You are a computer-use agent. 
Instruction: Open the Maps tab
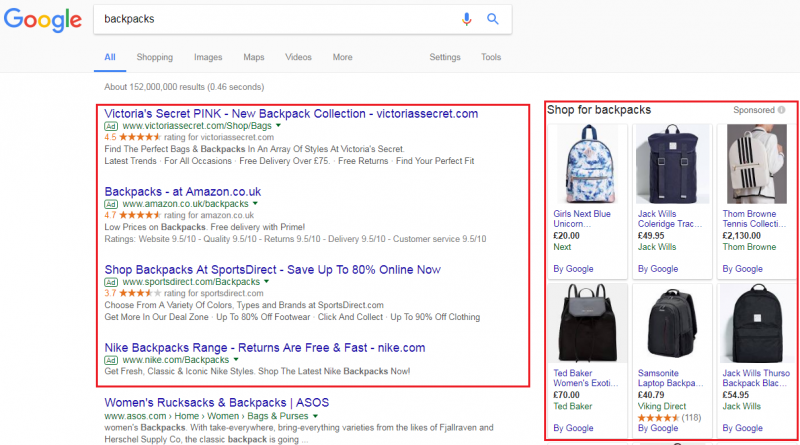click(x=254, y=57)
